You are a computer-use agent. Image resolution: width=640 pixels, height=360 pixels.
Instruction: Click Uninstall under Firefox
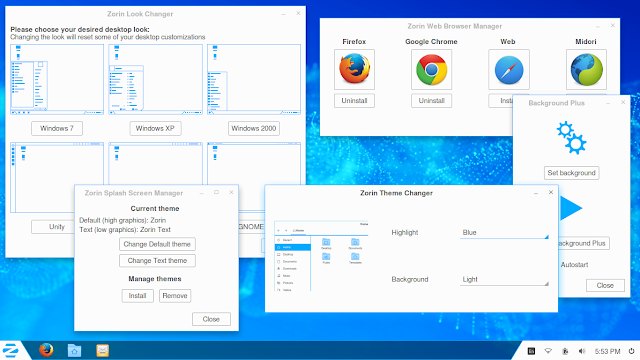(x=354, y=101)
